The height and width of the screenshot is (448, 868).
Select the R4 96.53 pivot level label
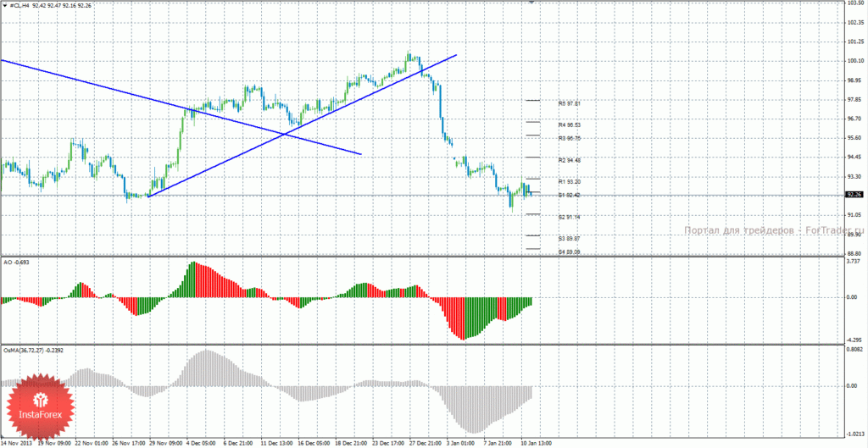click(569, 125)
